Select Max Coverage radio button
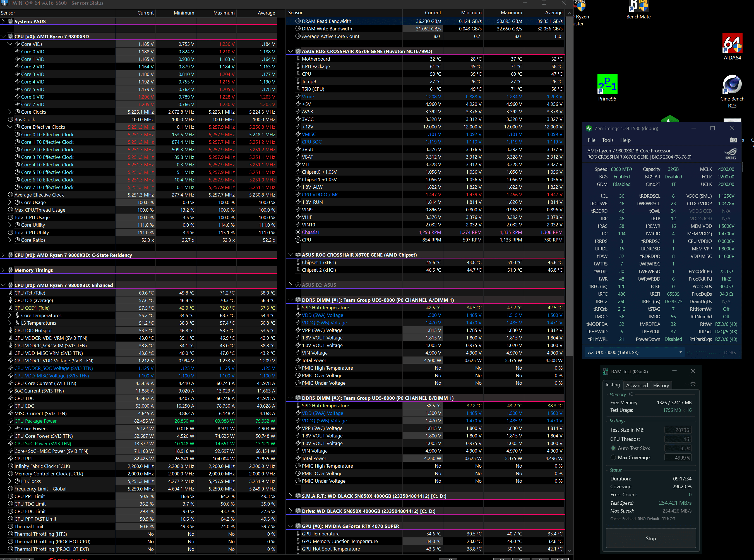The width and height of the screenshot is (754, 560). coord(613,457)
